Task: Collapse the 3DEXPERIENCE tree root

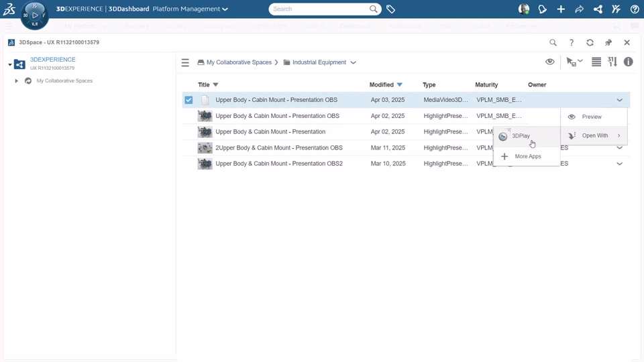Action: pos(10,64)
